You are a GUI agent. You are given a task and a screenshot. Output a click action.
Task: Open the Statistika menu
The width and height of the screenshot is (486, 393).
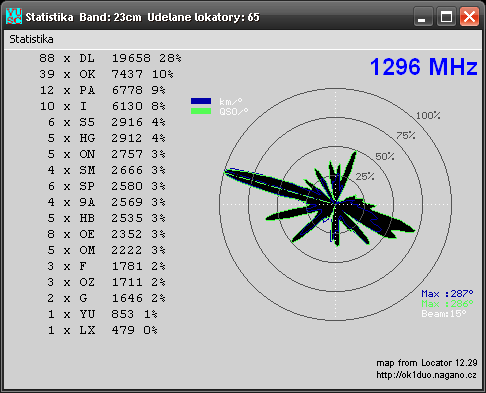coord(31,39)
